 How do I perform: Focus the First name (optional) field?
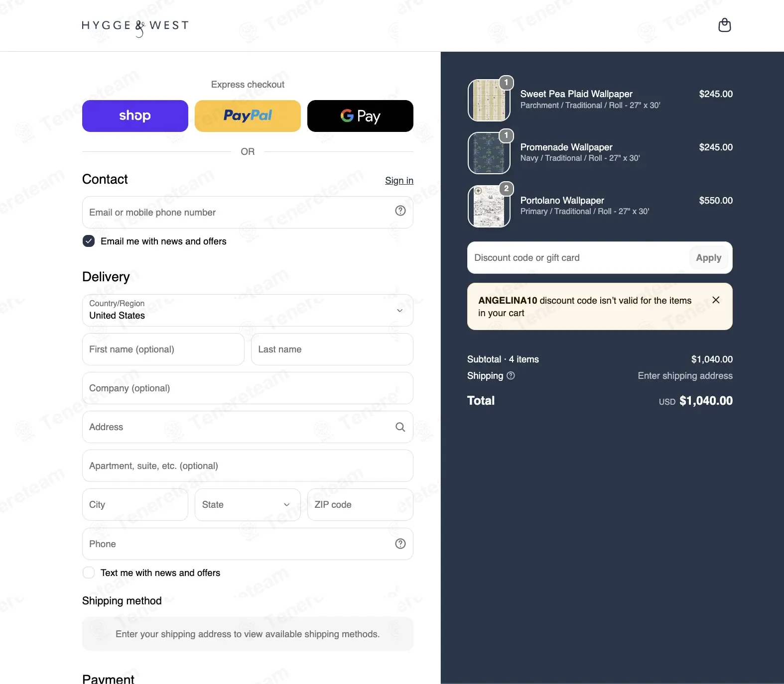point(163,349)
